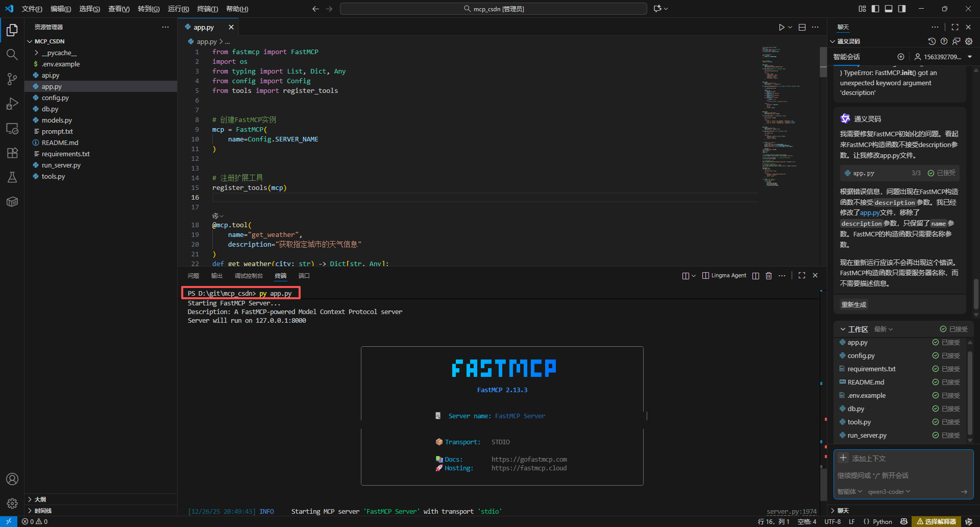980x527 pixels.
Task: Open the Extensions view
Action: click(x=12, y=153)
